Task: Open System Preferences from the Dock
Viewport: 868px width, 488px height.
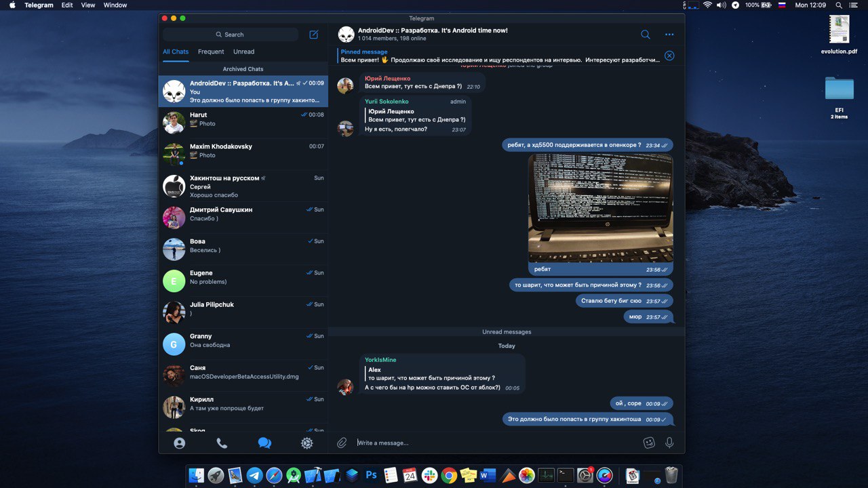Action: (x=585, y=476)
